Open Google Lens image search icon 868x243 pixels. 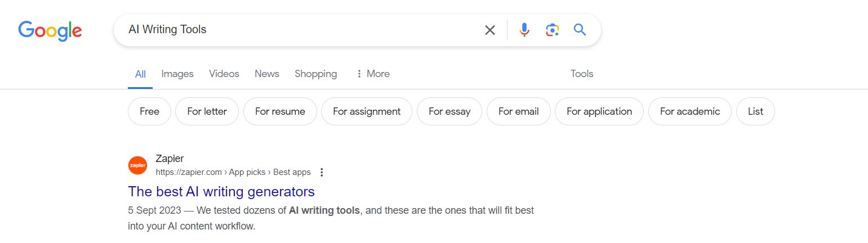click(x=553, y=30)
